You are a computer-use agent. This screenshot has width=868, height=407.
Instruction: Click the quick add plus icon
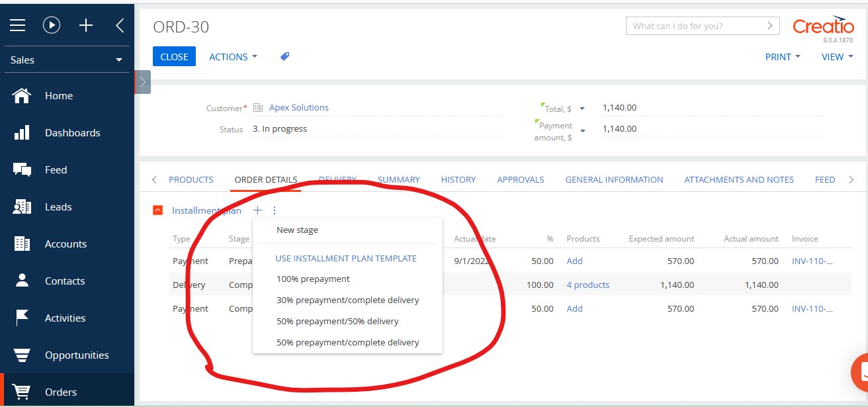[86, 25]
